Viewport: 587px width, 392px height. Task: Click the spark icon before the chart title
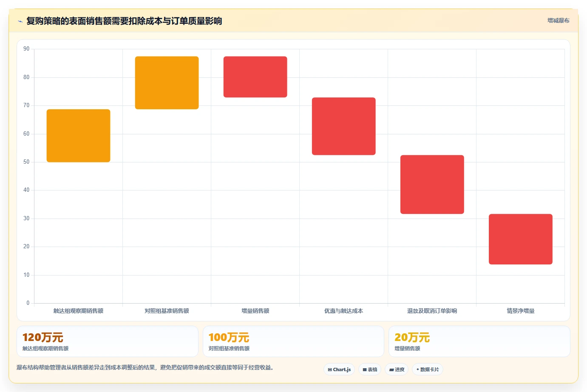(20, 21)
